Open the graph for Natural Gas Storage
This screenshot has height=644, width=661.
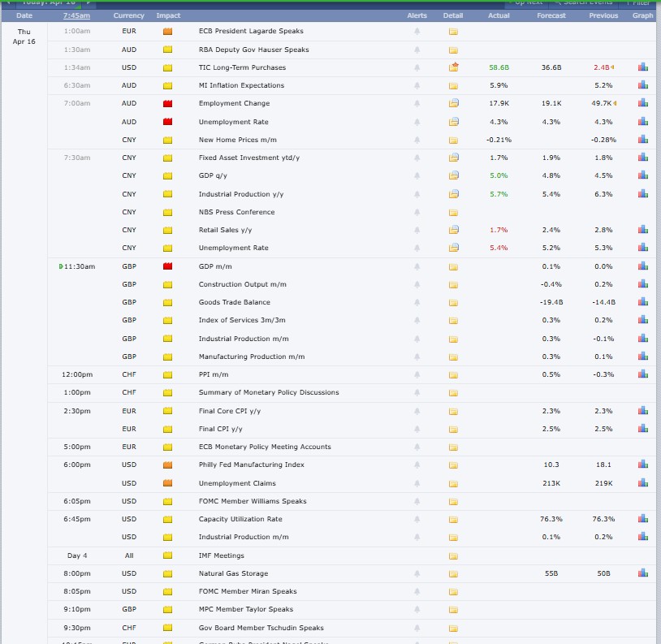click(642, 573)
